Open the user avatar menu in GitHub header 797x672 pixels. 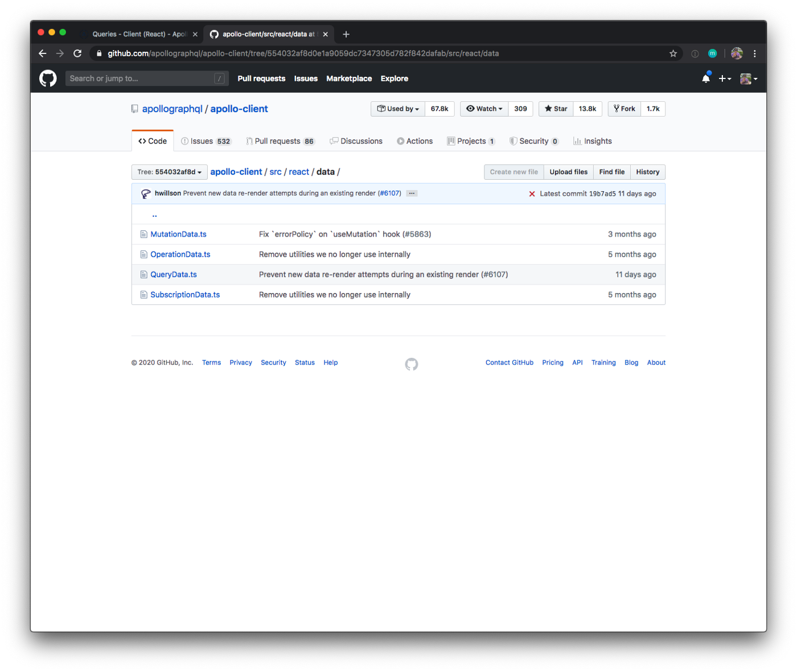coord(749,79)
